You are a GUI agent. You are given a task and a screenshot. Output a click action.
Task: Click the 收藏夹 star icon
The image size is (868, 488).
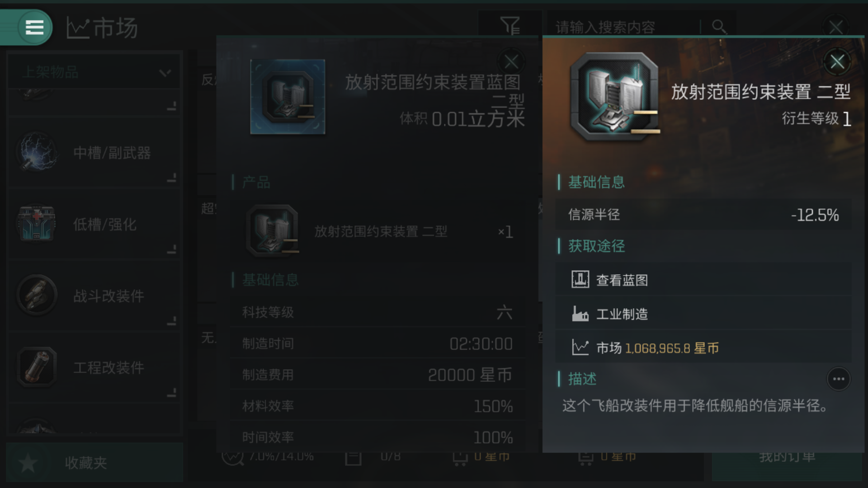click(28, 463)
